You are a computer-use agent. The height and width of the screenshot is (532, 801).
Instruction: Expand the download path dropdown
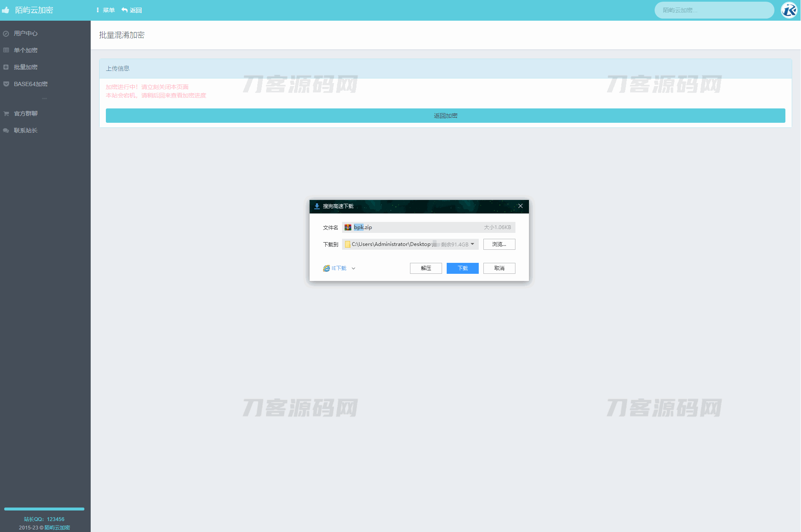(x=472, y=244)
